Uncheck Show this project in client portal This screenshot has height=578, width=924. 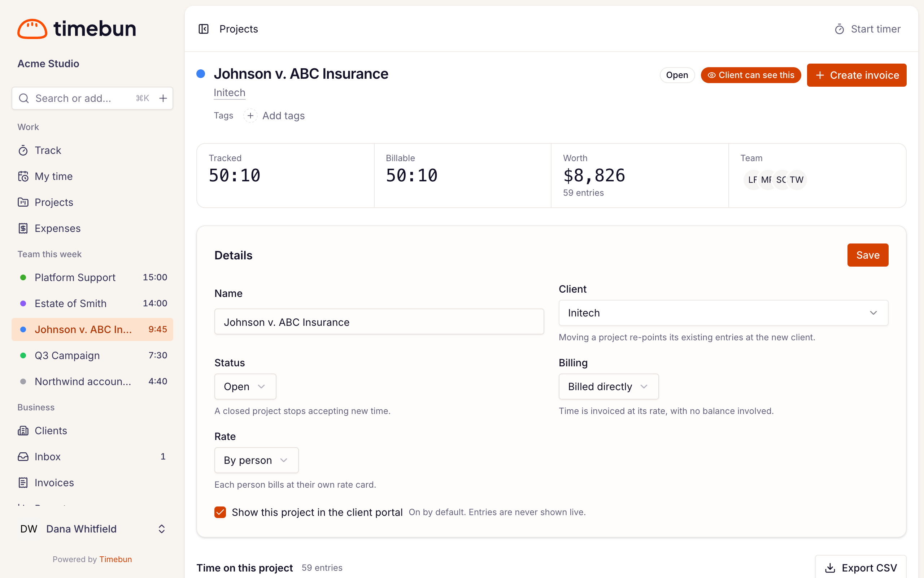[x=220, y=512]
